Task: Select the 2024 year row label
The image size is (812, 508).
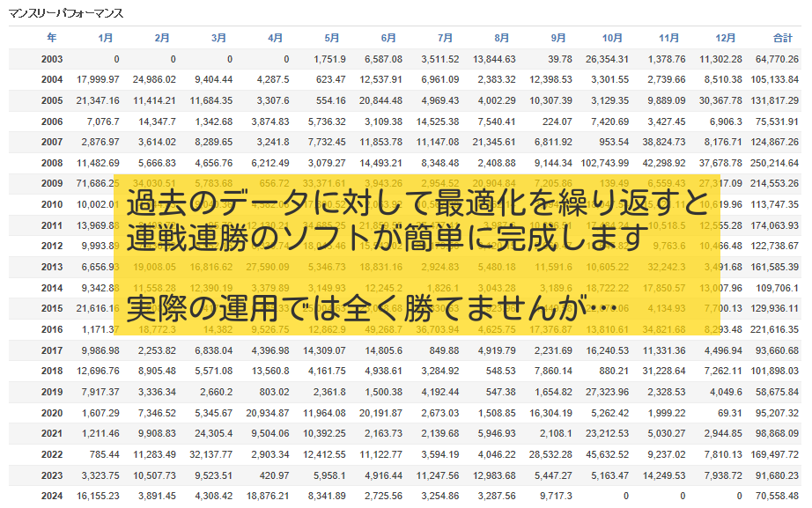Action: [x=52, y=497]
